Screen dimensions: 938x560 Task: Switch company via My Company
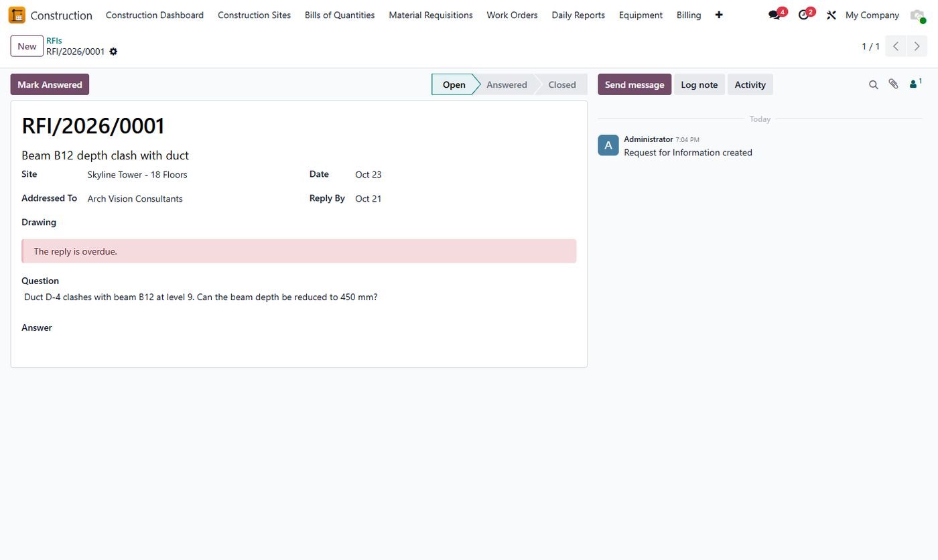tap(872, 15)
